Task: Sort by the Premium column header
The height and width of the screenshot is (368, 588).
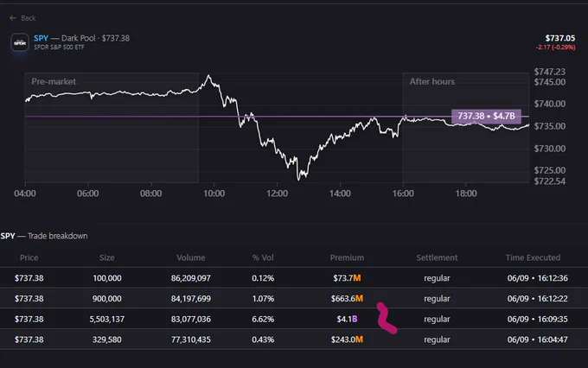Action: pos(347,257)
